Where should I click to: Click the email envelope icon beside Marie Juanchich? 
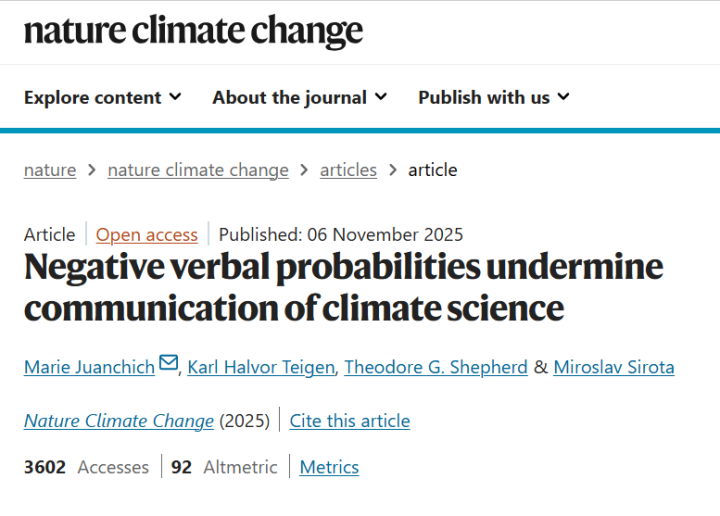(x=168, y=363)
